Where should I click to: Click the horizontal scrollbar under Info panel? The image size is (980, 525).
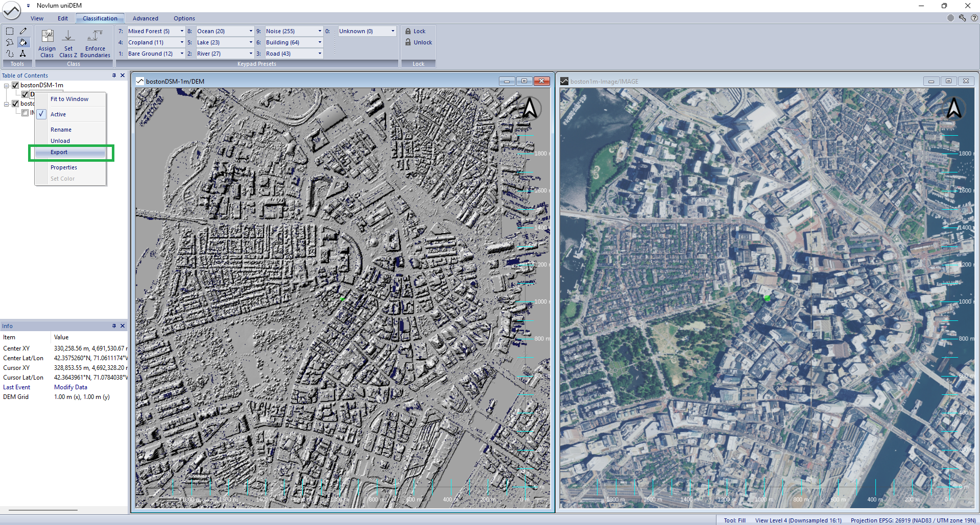click(43, 510)
